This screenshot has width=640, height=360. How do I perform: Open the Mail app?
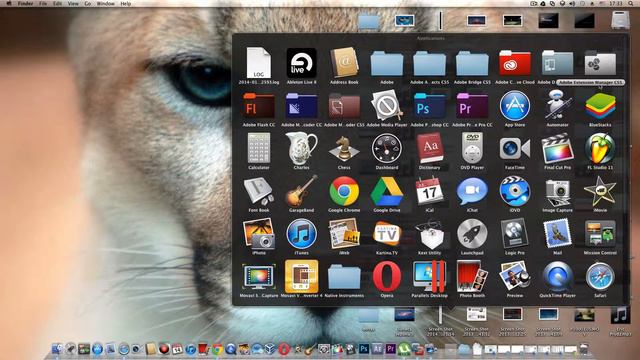pyautogui.click(x=557, y=234)
